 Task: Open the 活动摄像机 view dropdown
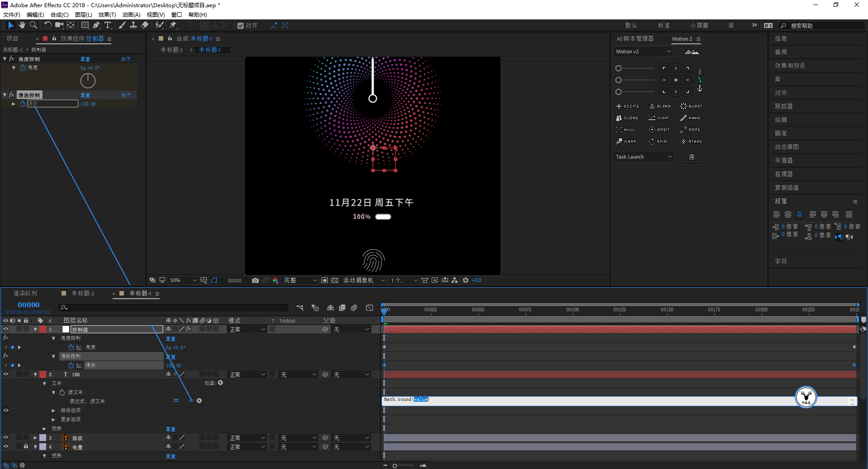(364, 281)
